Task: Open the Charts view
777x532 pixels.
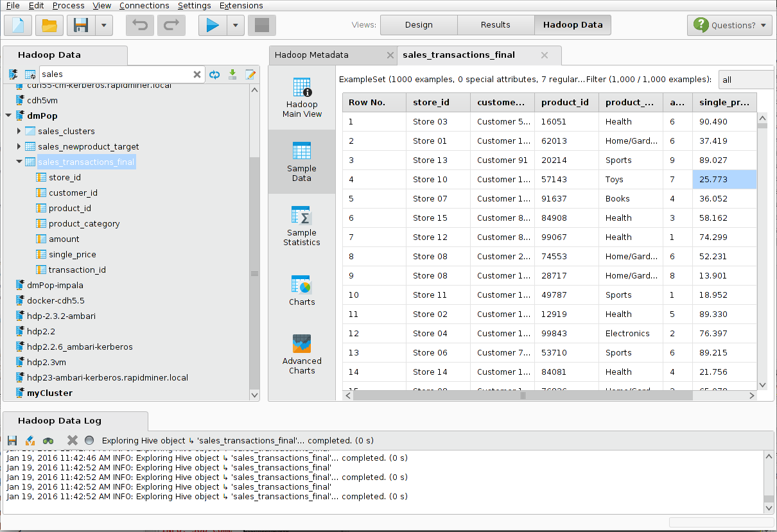Action: [x=301, y=289]
